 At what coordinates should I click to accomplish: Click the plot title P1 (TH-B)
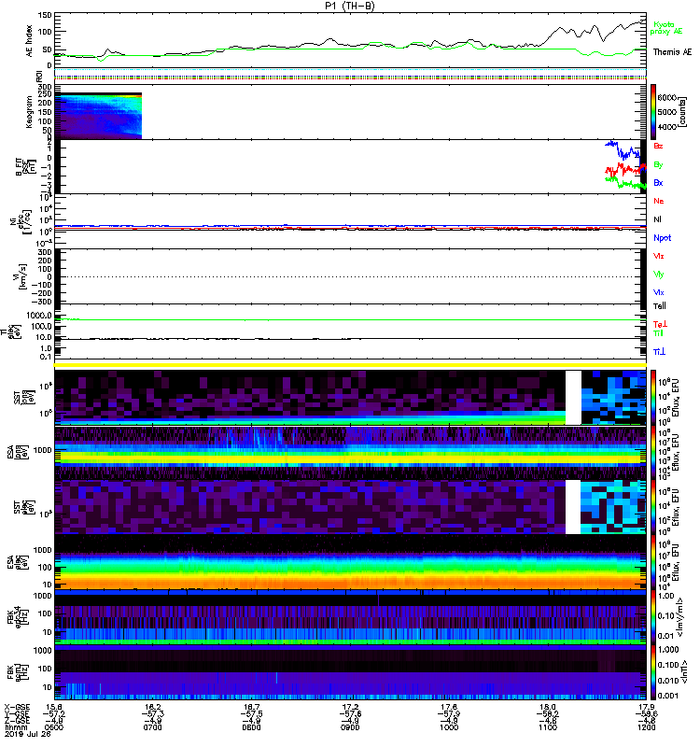point(349,6)
